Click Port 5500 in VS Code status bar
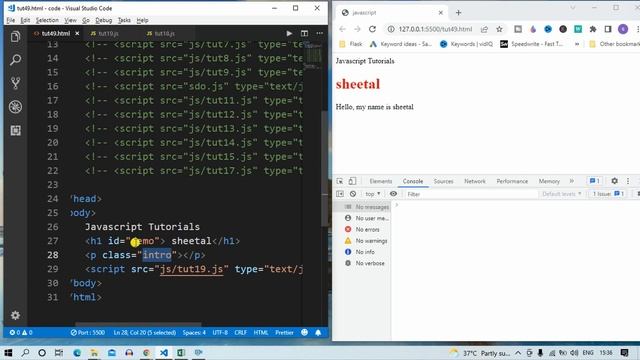Viewport: 640px width, 360px height. click(88, 333)
